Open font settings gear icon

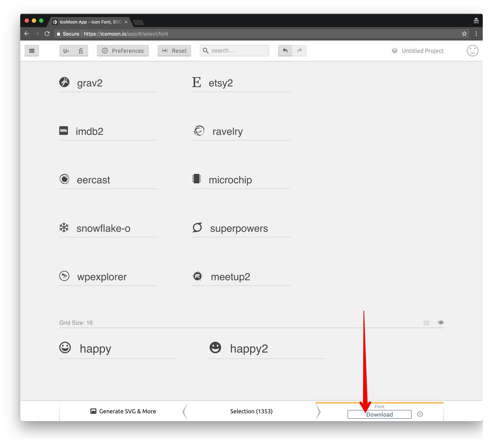(x=420, y=414)
